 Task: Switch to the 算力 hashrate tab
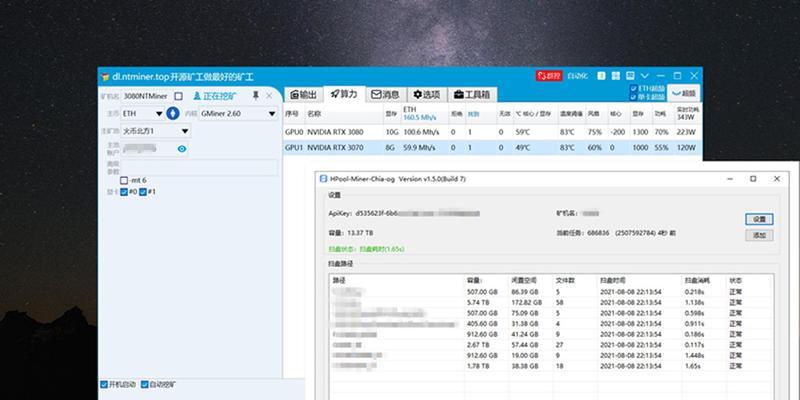coord(344,94)
